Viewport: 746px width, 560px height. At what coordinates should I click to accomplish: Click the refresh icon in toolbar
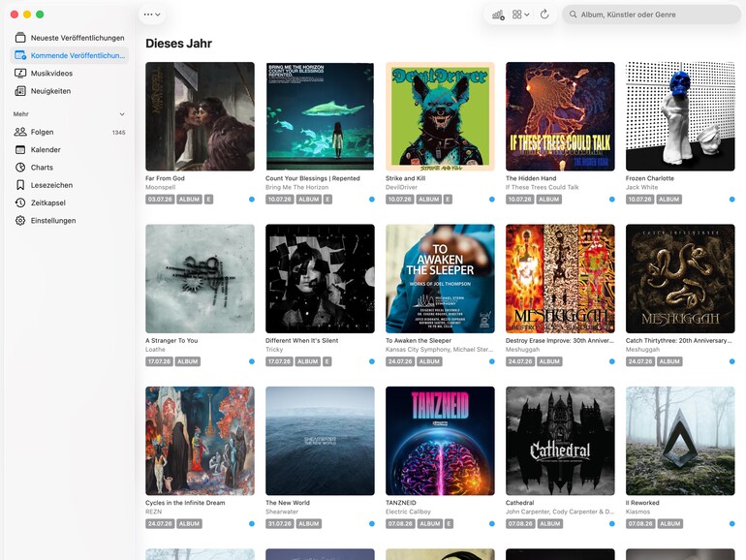tap(544, 15)
